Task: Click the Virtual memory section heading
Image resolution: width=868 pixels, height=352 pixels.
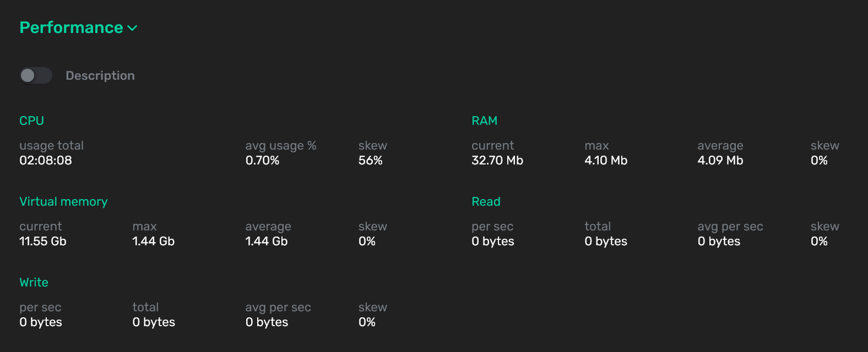Action: 63,201
